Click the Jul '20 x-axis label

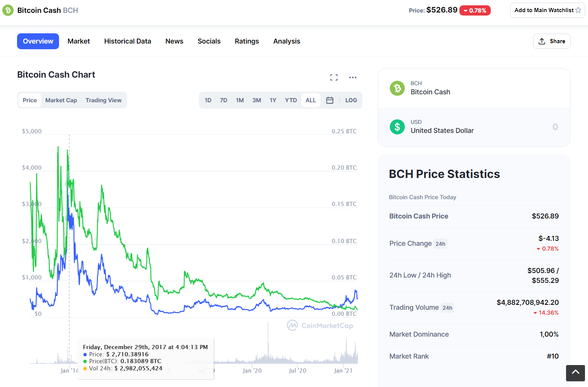[298, 371]
